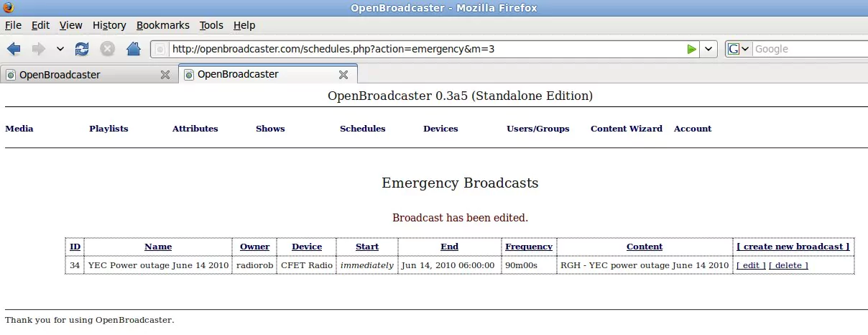Click the Firefox back arrow button
The image size is (868, 335).
14,49
